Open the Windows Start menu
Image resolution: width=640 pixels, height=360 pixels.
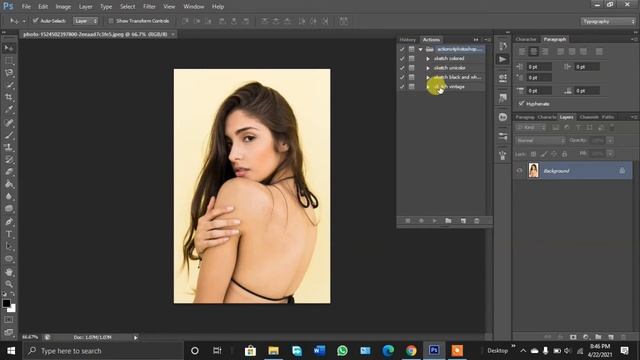11,351
